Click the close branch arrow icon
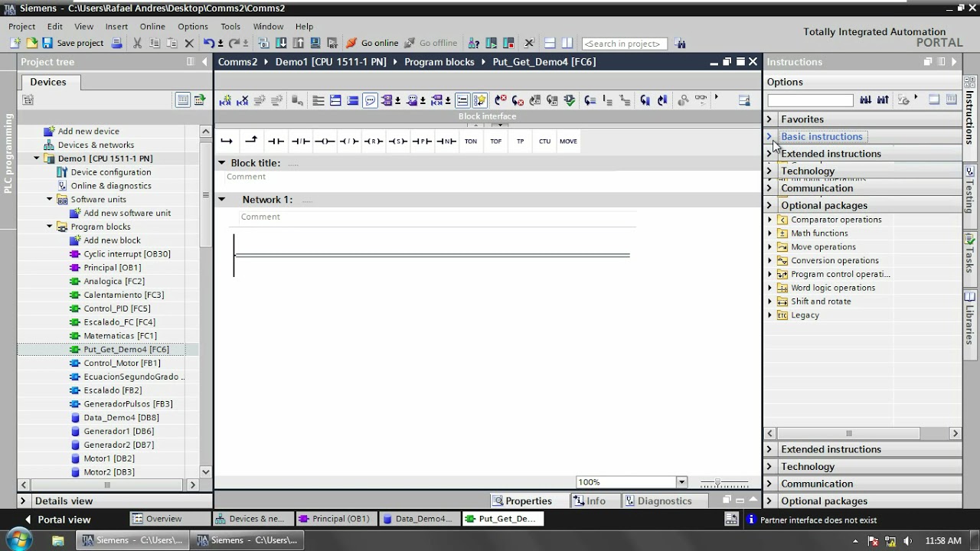The height and width of the screenshot is (551, 980). point(251,140)
